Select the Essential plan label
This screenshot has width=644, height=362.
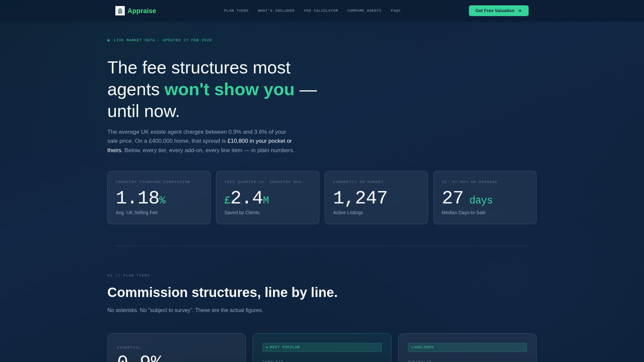[129, 348]
